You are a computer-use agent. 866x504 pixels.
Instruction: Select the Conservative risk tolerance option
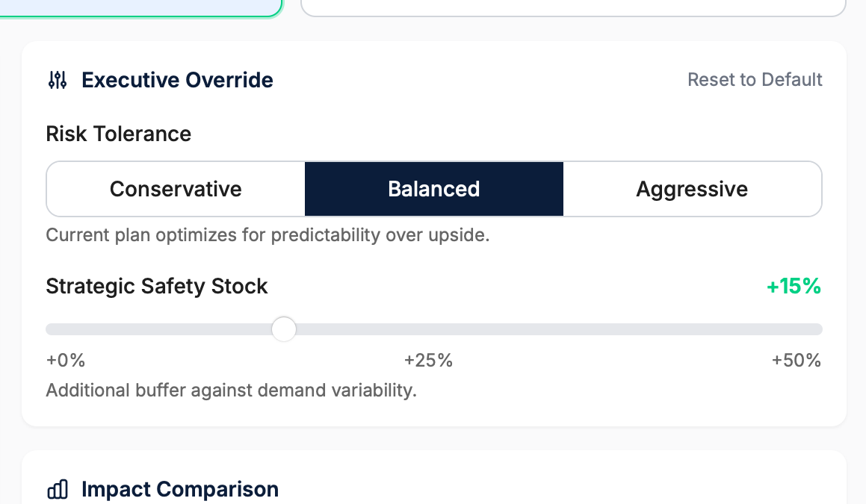click(x=175, y=189)
